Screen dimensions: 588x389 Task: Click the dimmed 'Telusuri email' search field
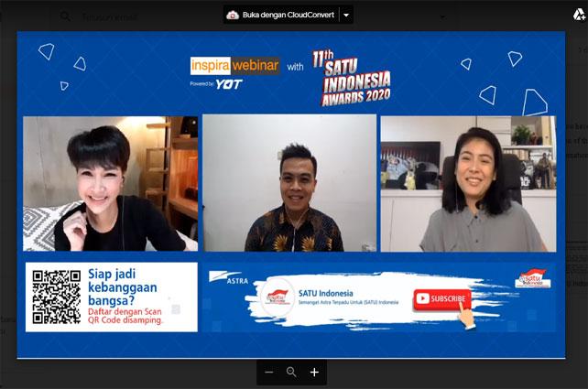pos(109,17)
